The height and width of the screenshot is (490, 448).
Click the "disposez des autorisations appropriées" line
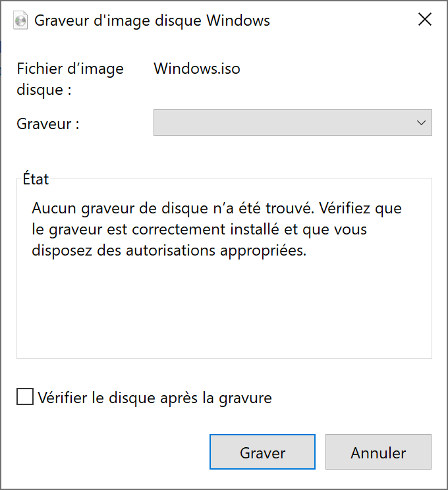point(169,252)
